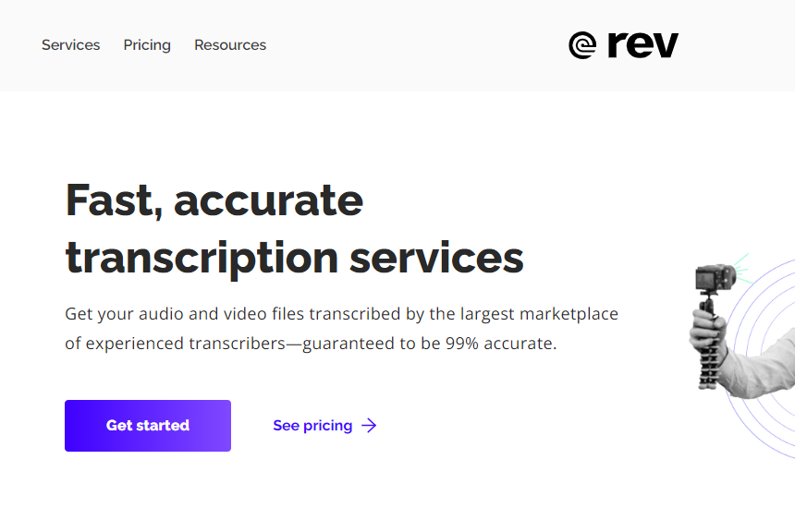Open the Pricing nav item

147,45
